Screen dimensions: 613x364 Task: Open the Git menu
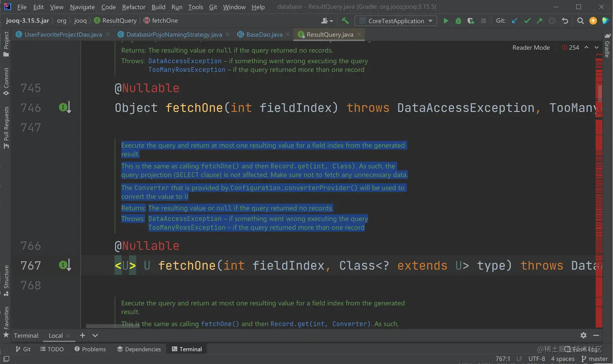(x=213, y=7)
